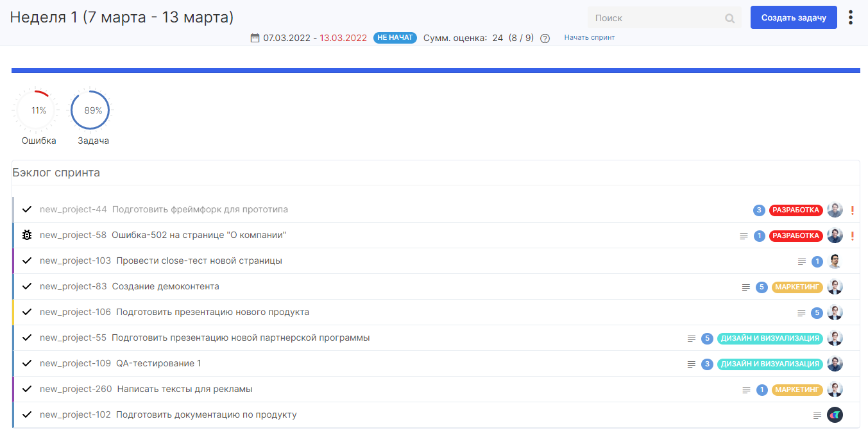Click ДИЗАЙН И ВИЗУАЛИЗАЦИЯ tag on new_project-55

[770, 338]
